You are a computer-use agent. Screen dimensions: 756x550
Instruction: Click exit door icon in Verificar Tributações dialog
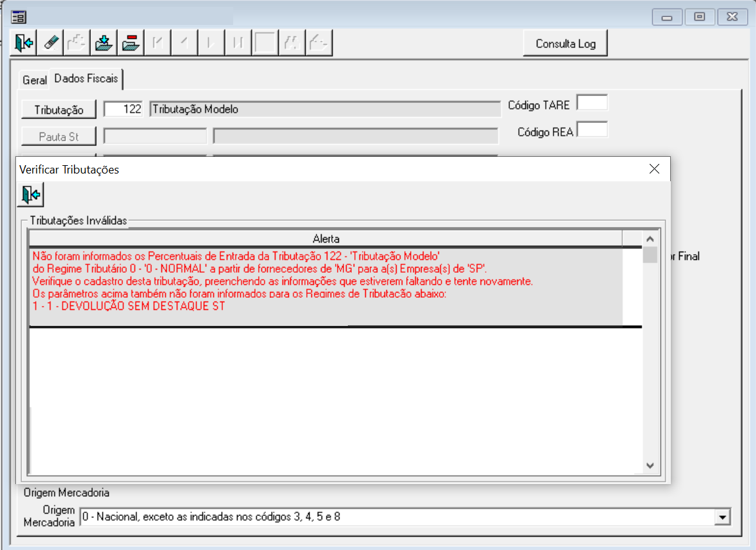click(x=31, y=194)
